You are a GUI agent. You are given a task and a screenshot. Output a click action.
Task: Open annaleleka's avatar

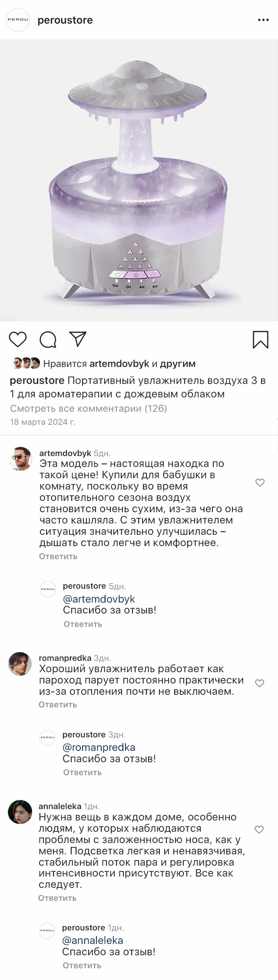point(20,811)
